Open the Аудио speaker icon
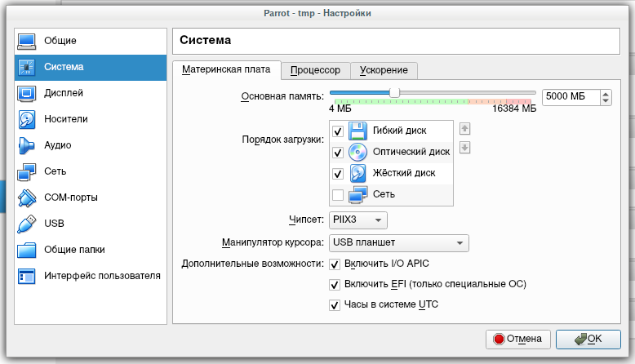This screenshot has width=635, height=364. pos(27,145)
